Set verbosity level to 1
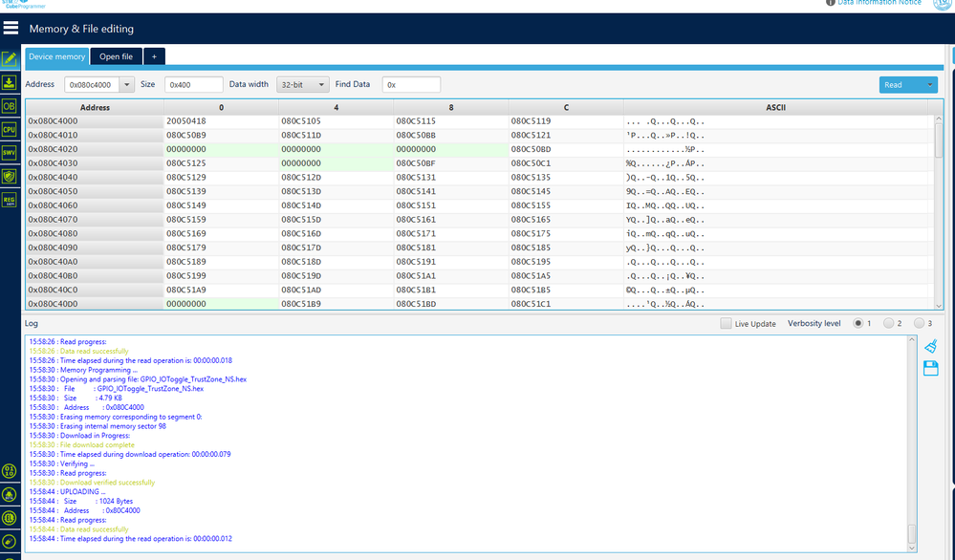Viewport: 955px width, 560px height. click(858, 323)
